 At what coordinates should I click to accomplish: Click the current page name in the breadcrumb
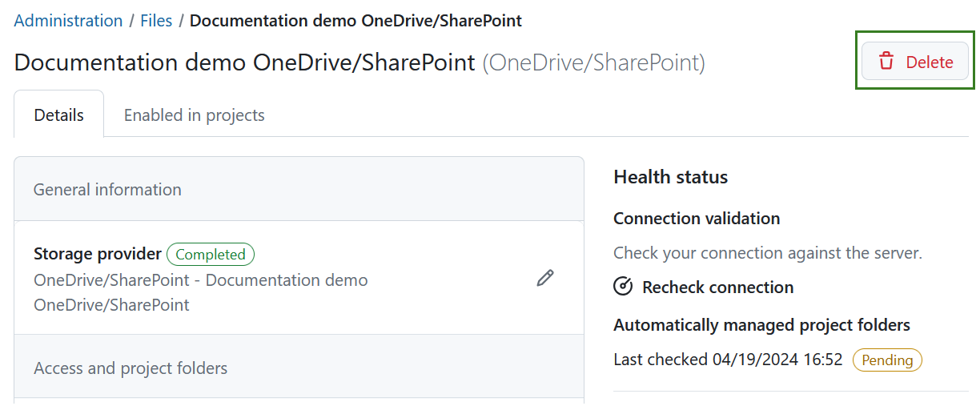[355, 21]
